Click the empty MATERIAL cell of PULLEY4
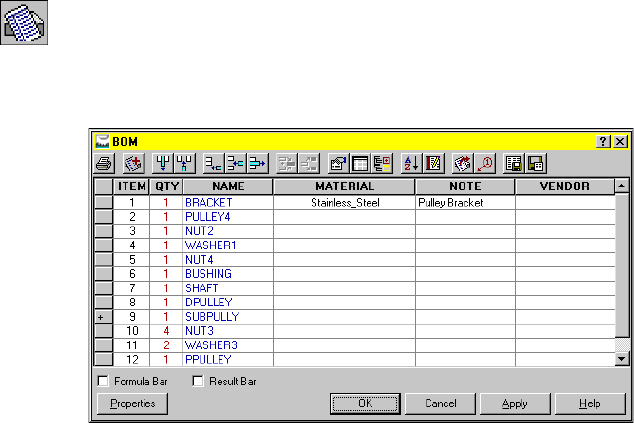The width and height of the screenshot is (634, 423). [344, 217]
